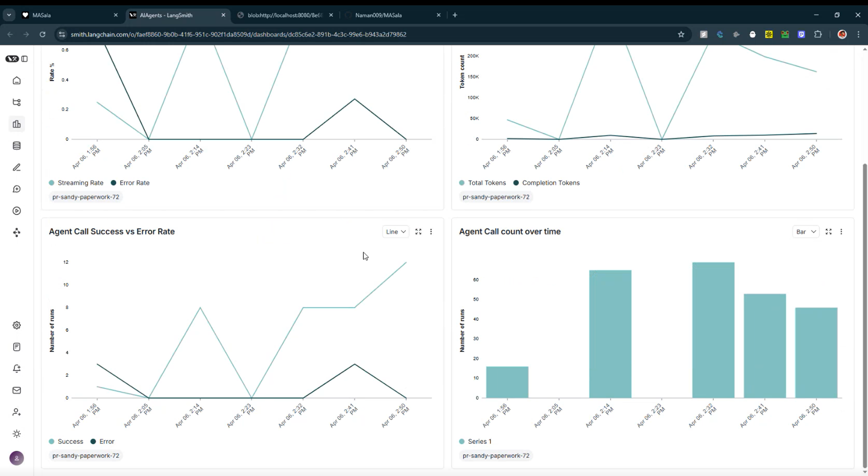
Task: Toggle the Streaming Rate legend item
Action: pos(76,183)
